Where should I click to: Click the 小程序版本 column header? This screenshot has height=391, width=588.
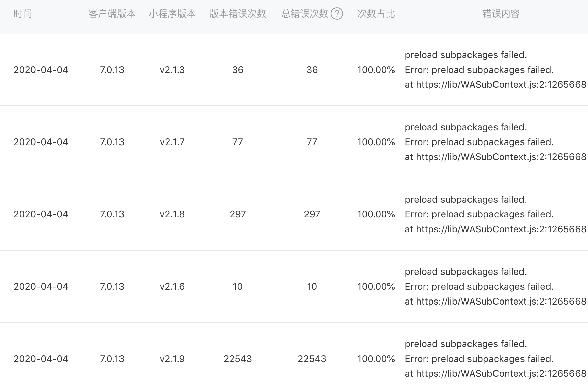tap(172, 14)
